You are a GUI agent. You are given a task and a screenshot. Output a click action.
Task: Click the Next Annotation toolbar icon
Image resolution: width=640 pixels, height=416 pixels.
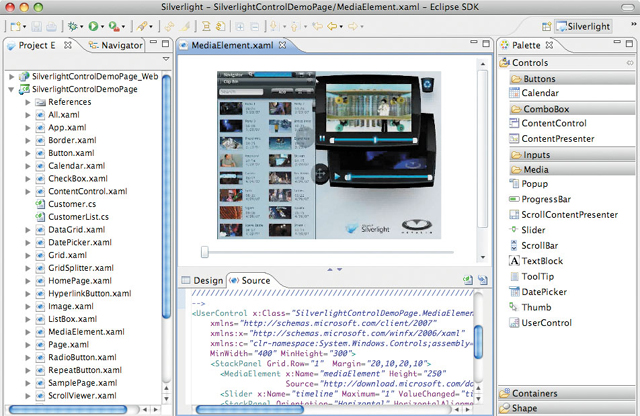273,27
